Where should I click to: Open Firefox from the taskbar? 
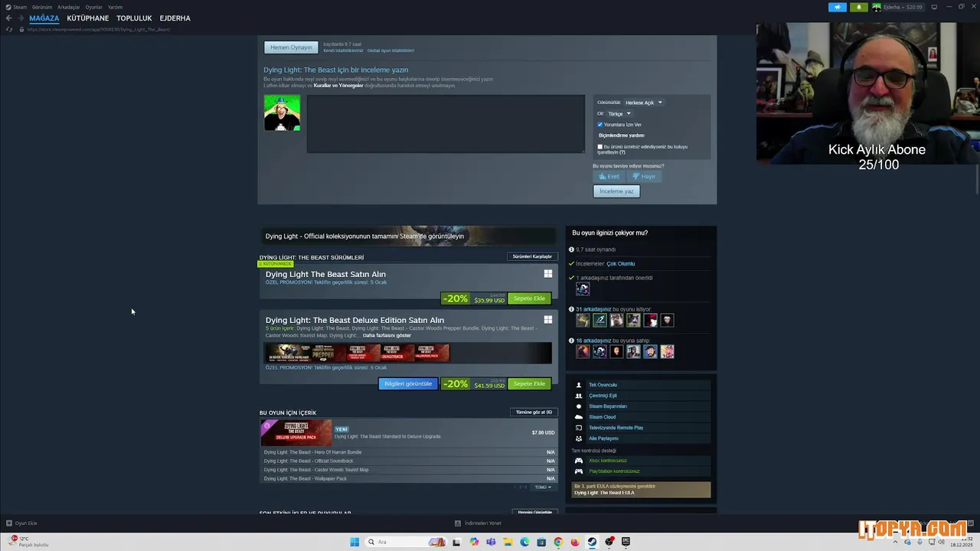click(575, 542)
